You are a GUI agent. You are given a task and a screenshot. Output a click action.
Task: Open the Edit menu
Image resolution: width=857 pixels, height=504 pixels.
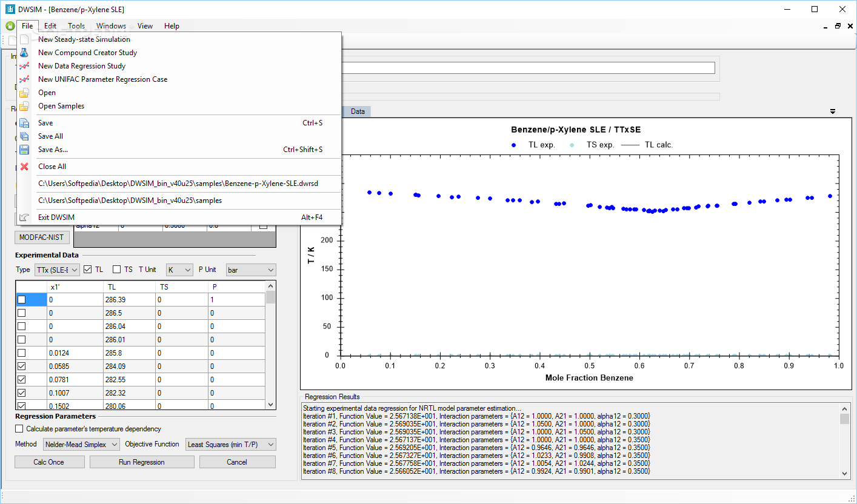tap(50, 26)
